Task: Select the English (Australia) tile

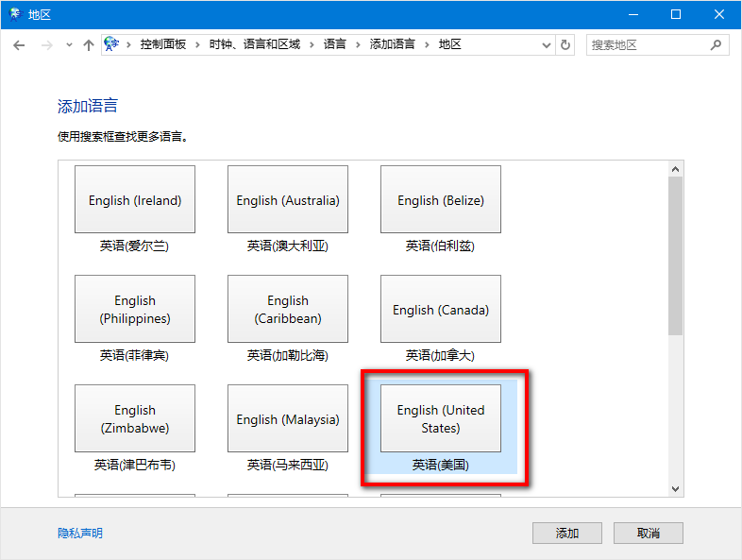Action: point(288,199)
